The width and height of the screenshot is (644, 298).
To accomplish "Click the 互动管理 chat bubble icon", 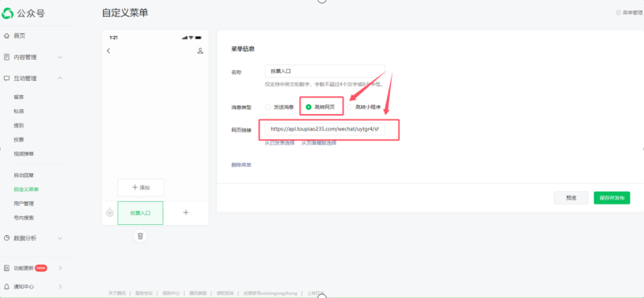I will 6,78.
